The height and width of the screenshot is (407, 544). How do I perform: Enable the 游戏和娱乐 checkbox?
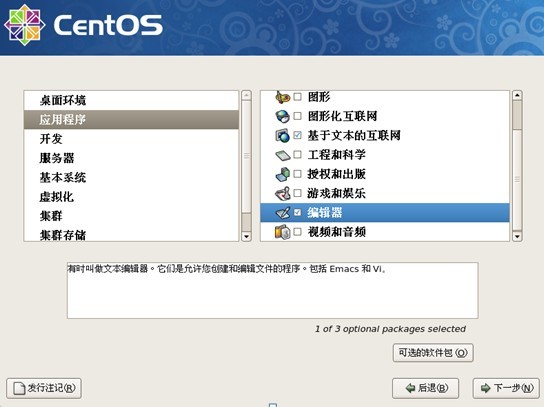click(x=297, y=193)
